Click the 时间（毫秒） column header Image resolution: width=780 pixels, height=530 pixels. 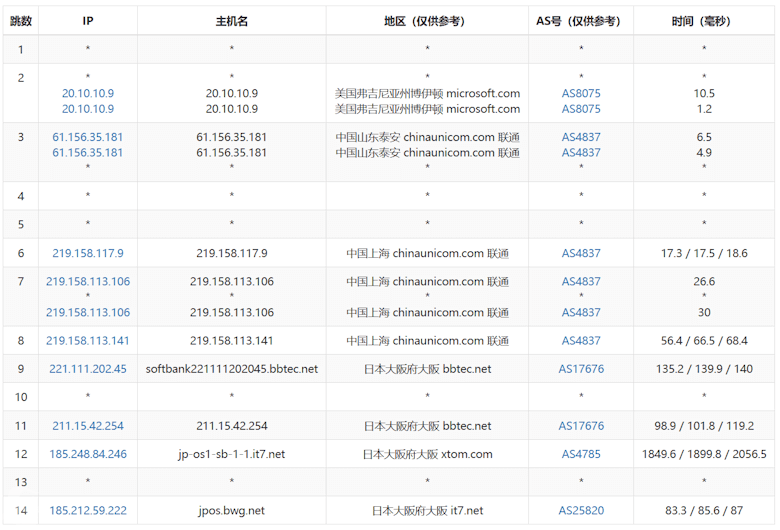click(704, 21)
